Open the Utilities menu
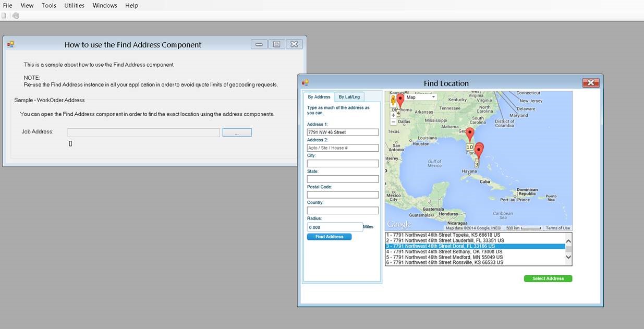Viewport: 644px width, 329px height. pyautogui.click(x=75, y=5)
